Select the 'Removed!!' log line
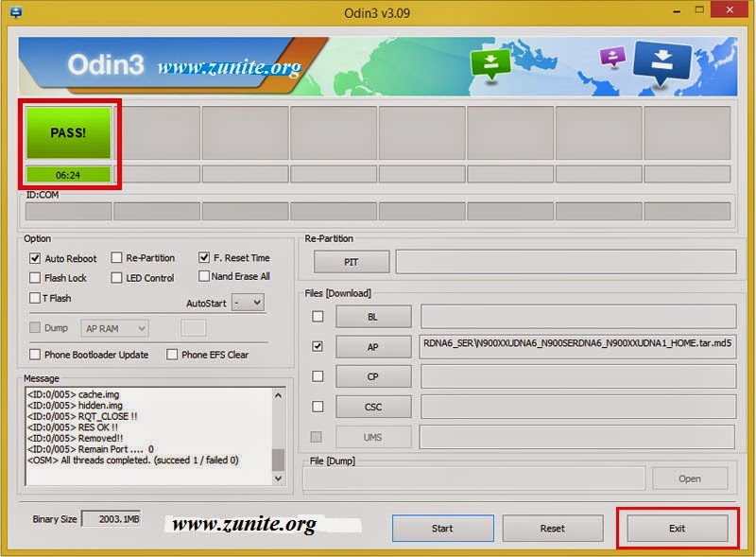Viewport: 756px width, 557px height. point(76,438)
